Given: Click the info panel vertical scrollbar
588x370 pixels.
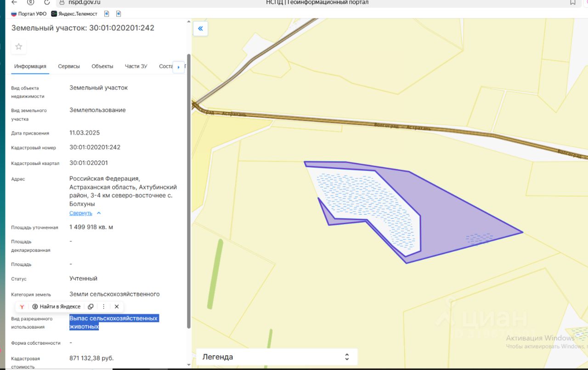Looking at the screenshot, I should (188, 191).
